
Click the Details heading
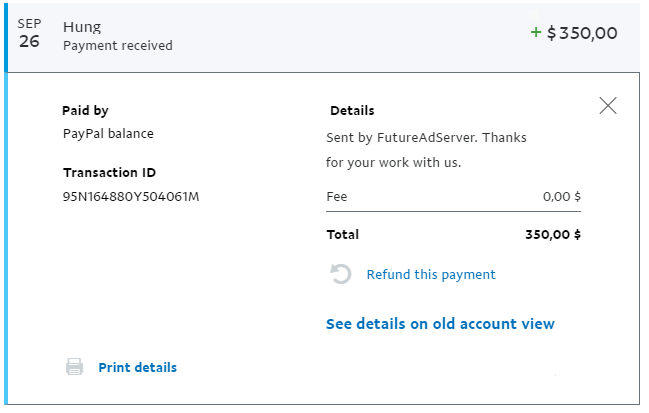point(352,110)
